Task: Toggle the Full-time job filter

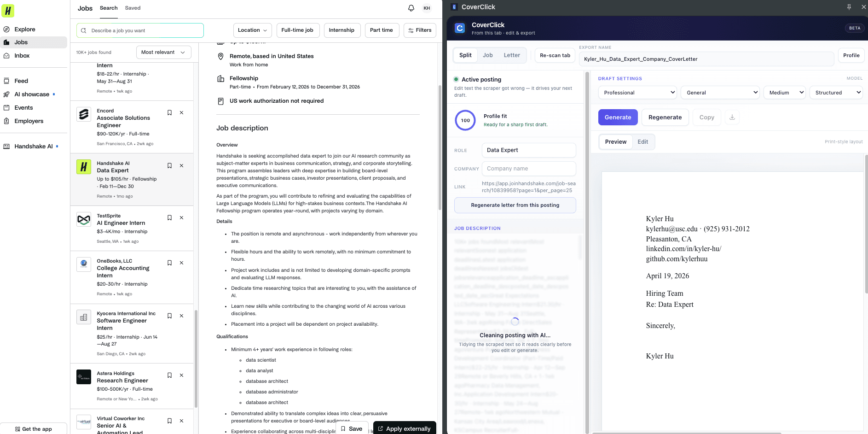Action: pyautogui.click(x=297, y=30)
